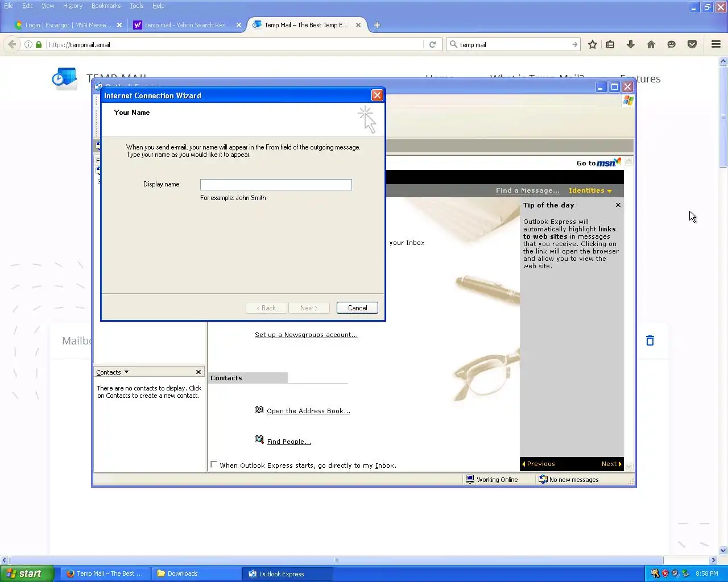728x582 pixels.
Task: Open the Help menu
Action: pyautogui.click(x=158, y=6)
